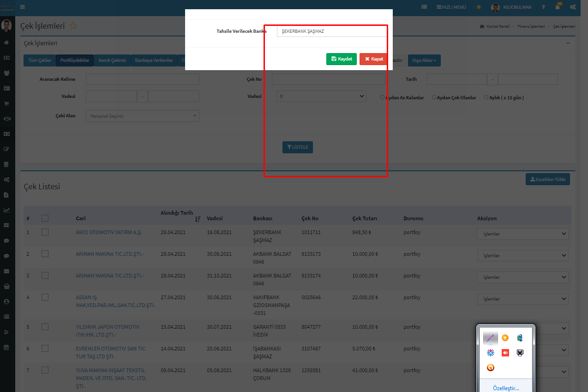The height and width of the screenshot is (392, 588).
Task: Click the calendar icon in sidebar
Action: coord(6,347)
